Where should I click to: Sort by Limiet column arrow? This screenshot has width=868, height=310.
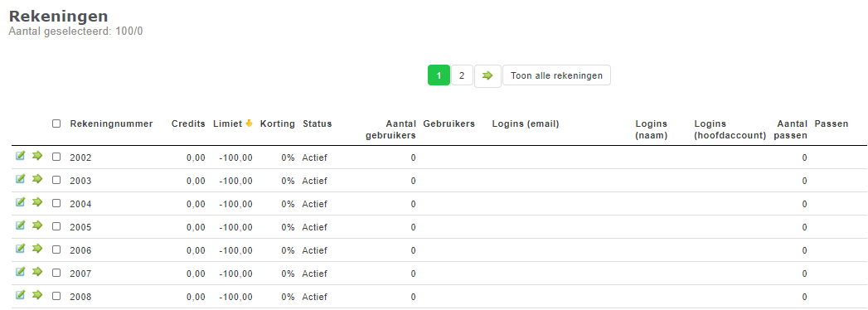(x=249, y=124)
